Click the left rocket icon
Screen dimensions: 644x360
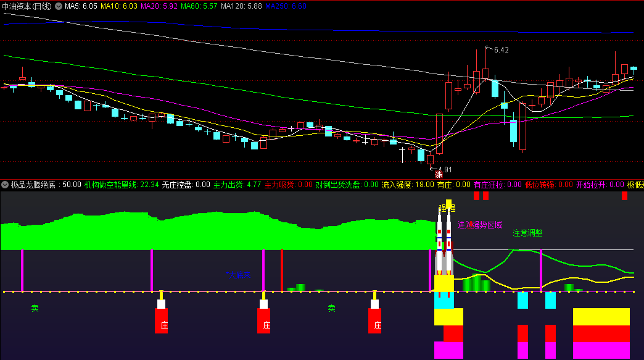pyautogui.click(x=439, y=243)
